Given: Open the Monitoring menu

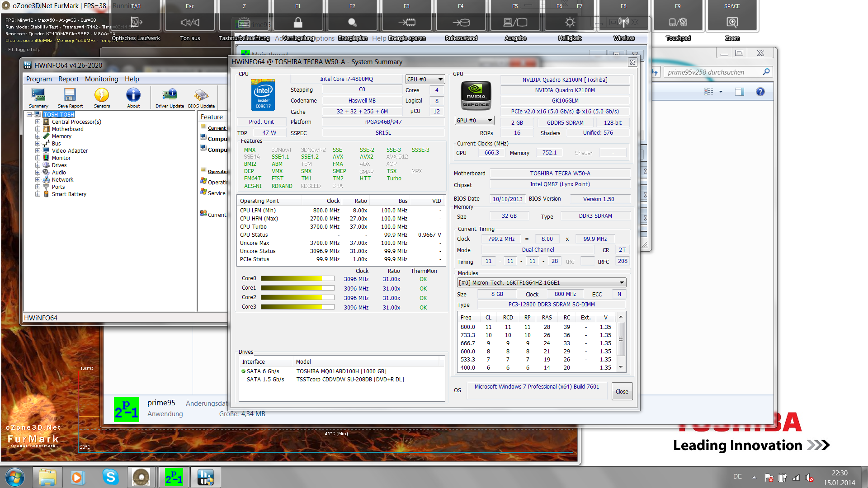Looking at the screenshot, I should (x=101, y=79).
